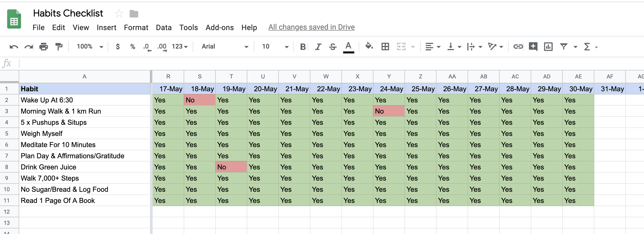Click the Insert chart icon

[548, 47]
